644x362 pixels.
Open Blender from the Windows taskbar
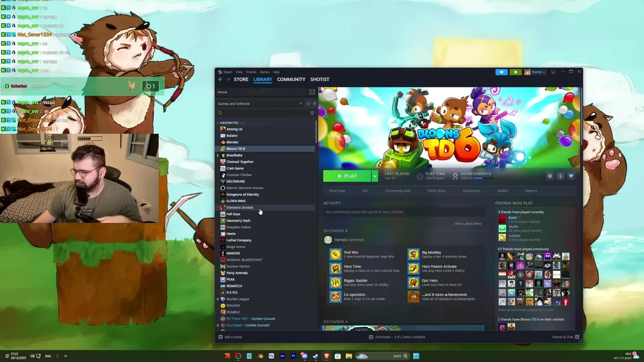pos(260,356)
